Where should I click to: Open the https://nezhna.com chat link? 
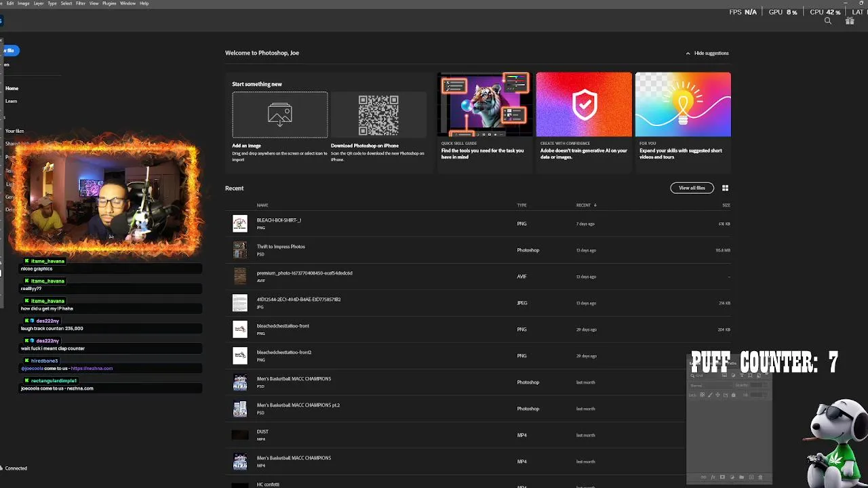tap(92, 368)
